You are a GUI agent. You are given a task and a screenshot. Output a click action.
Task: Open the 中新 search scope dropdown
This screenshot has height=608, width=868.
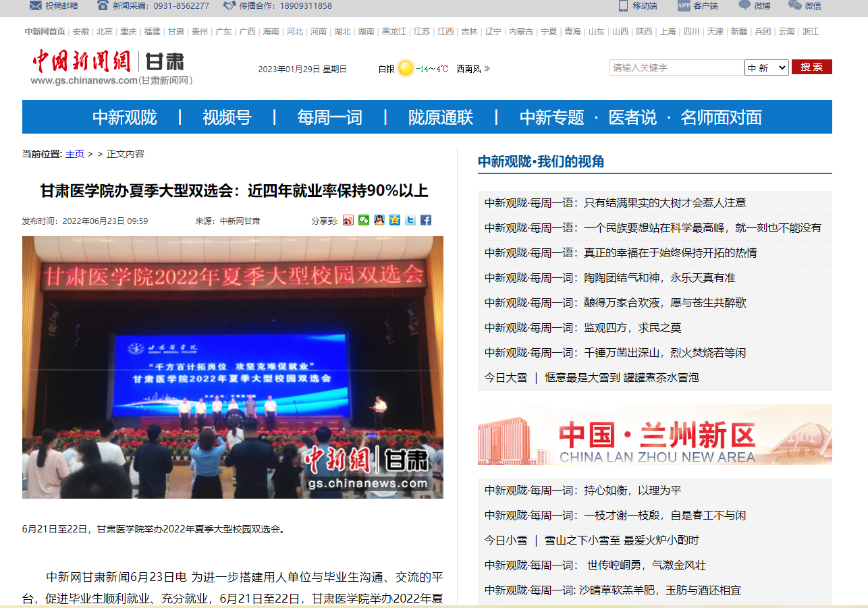766,67
